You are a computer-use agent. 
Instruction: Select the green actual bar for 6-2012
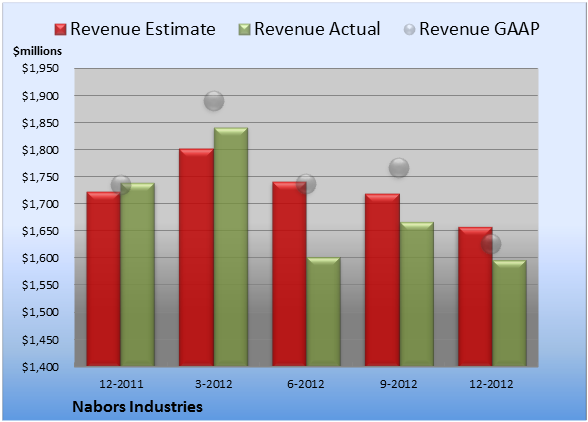pyautogui.click(x=323, y=312)
